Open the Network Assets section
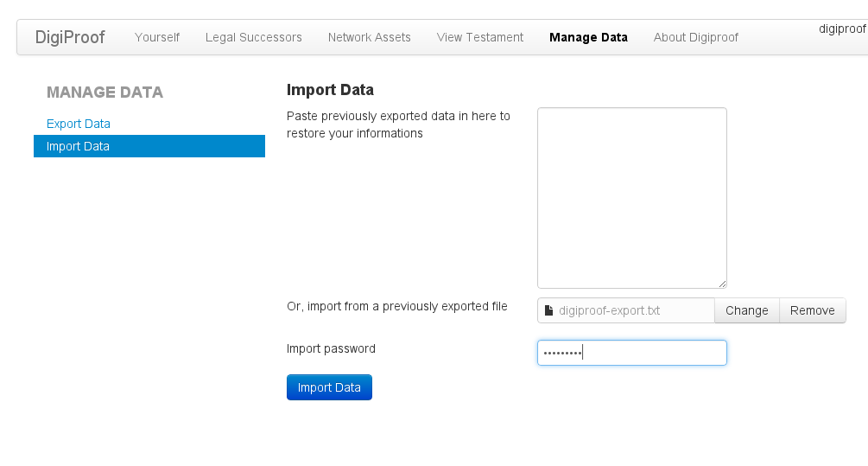868x466 pixels. [370, 37]
